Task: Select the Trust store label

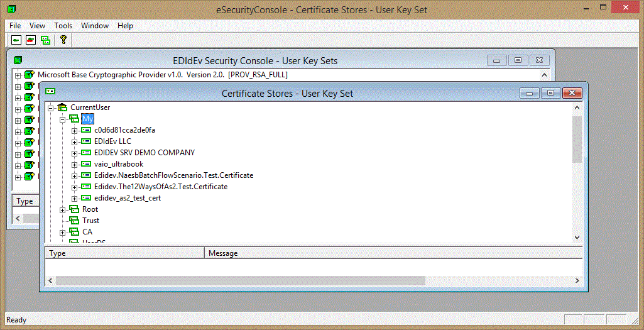Action: (x=90, y=221)
